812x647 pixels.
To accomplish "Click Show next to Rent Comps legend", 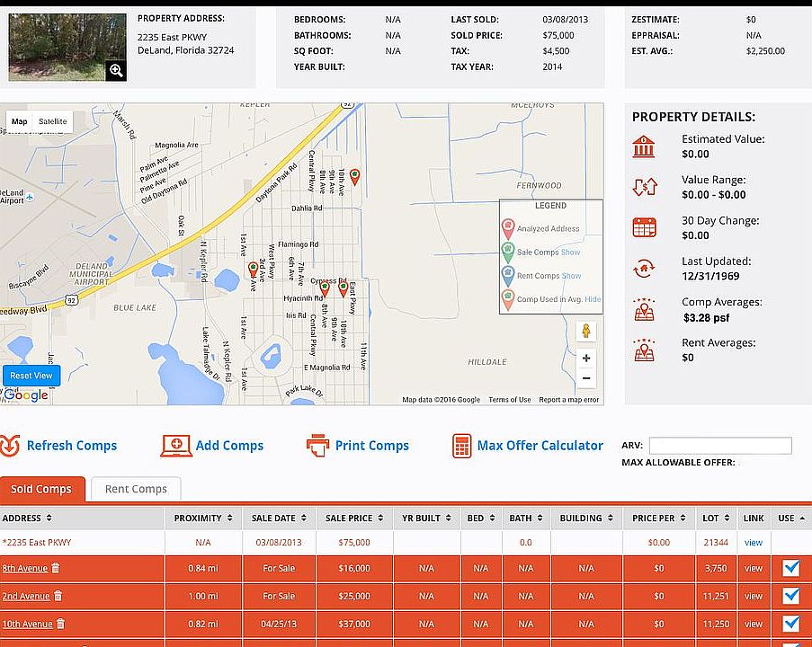I will 571,276.
